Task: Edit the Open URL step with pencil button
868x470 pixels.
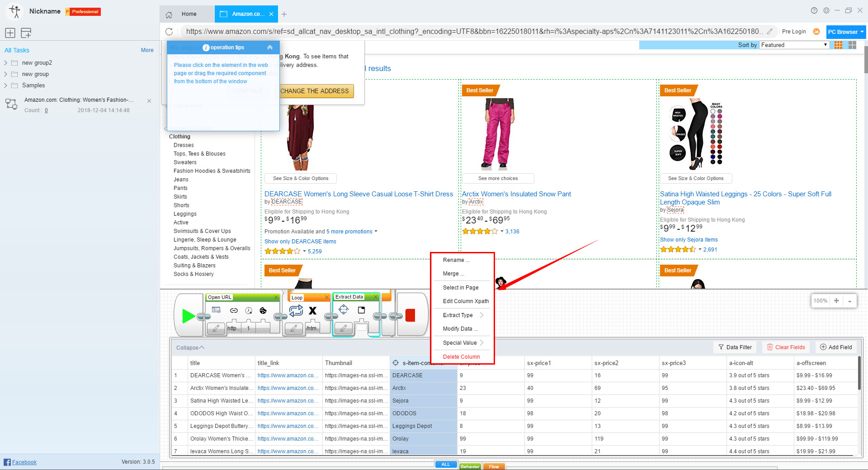Action: tap(216, 328)
